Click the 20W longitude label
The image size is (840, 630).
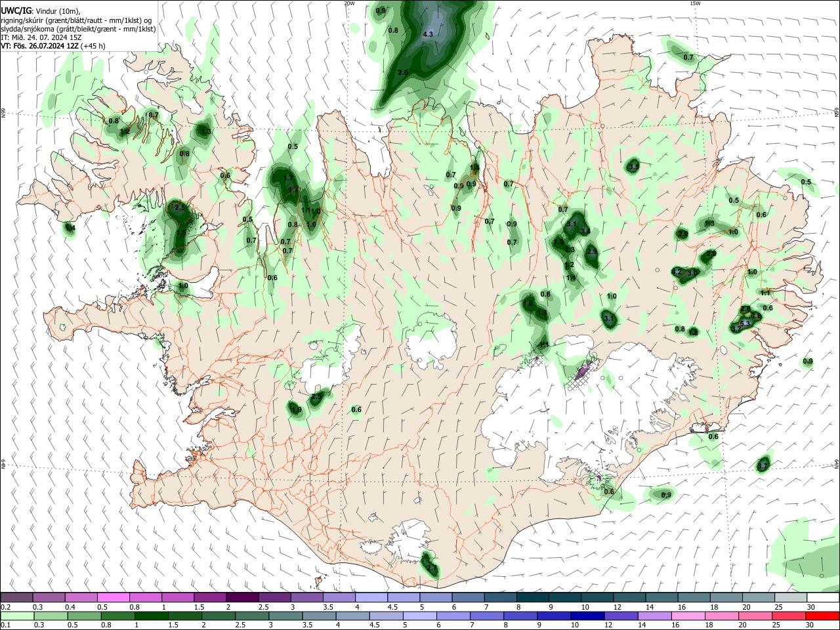349,3
